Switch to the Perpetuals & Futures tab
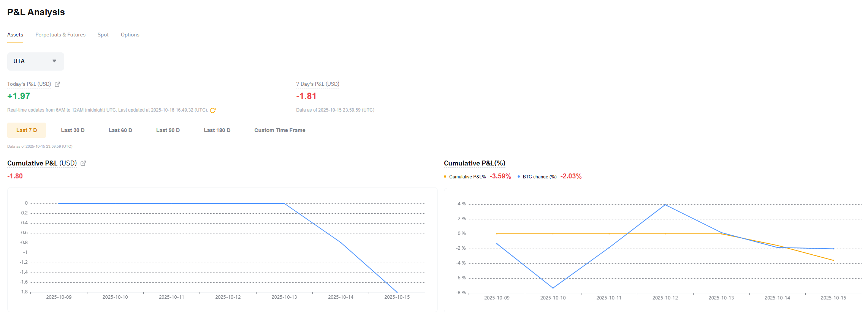Screen dimensions: 868x312 tap(60, 35)
